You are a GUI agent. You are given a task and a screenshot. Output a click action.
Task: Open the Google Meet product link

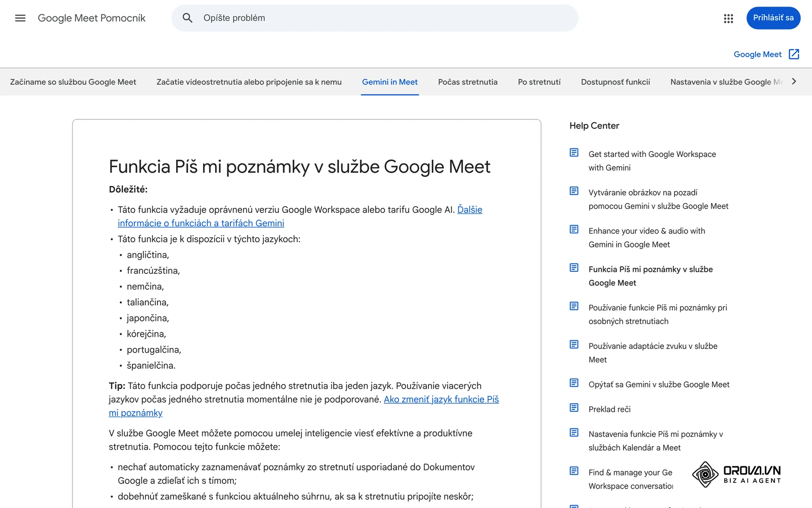pos(758,54)
